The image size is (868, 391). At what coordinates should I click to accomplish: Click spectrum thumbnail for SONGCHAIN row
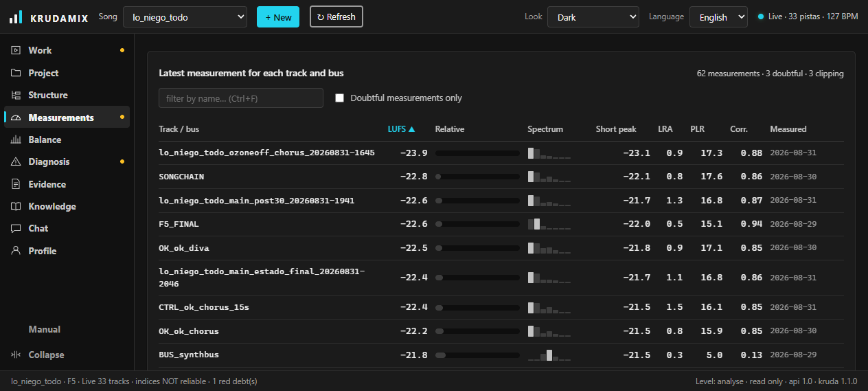pos(549,177)
